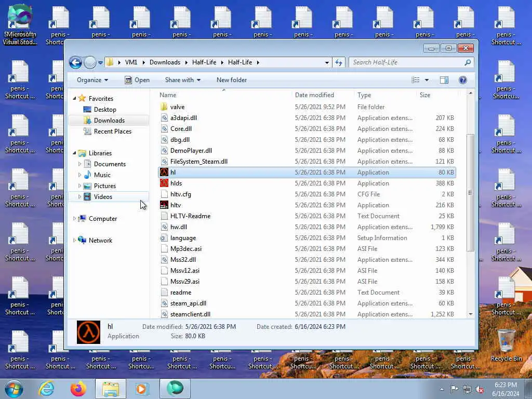The image size is (532, 399).
Task: Click the Half-Life lambda thumbnail in details pane
Action: point(88,332)
